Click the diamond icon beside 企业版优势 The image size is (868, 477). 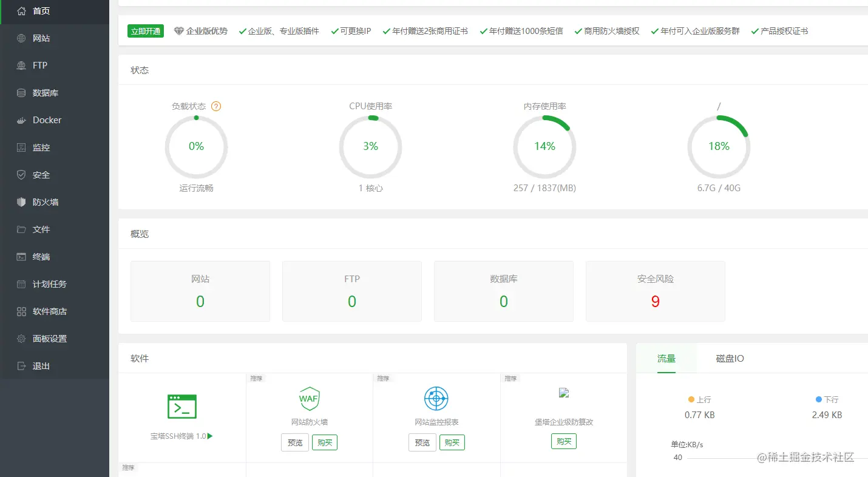coord(178,31)
